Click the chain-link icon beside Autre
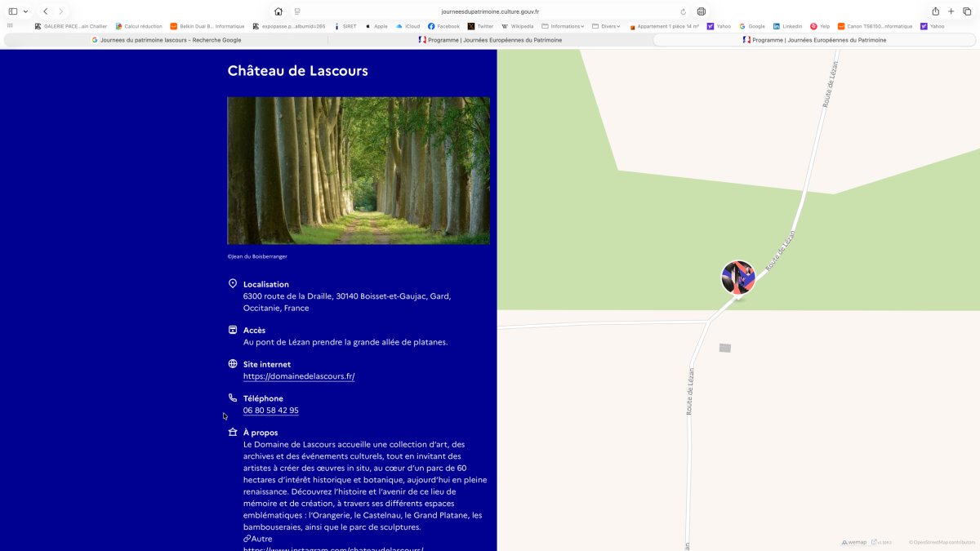The width and height of the screenshot is (980, 551). coord(247,539)
